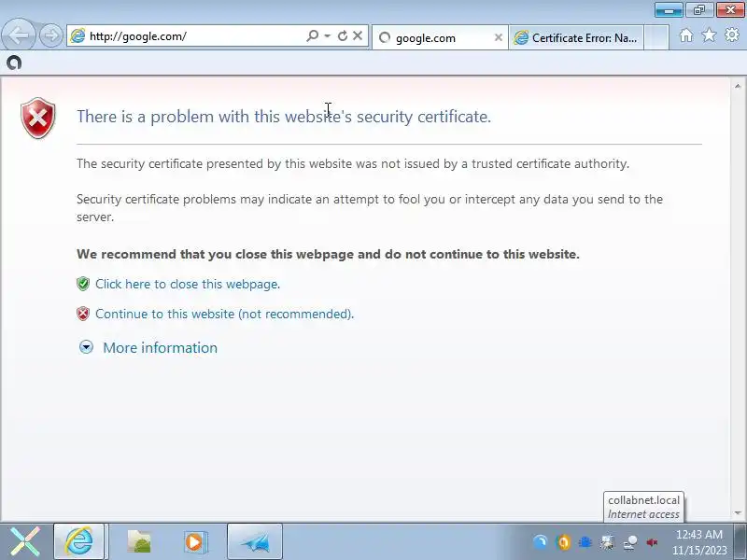Open the Tools gear menu

(x=732, y=35)
